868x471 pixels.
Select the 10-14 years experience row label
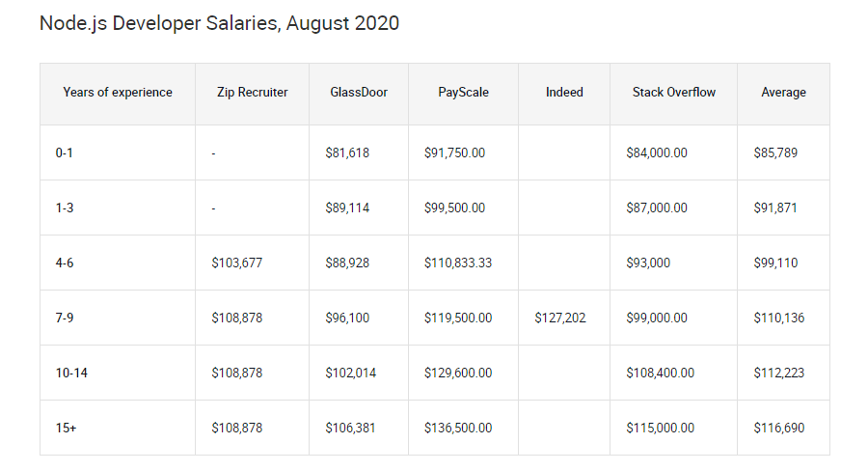pyautogui.click(x=70, y=373)
